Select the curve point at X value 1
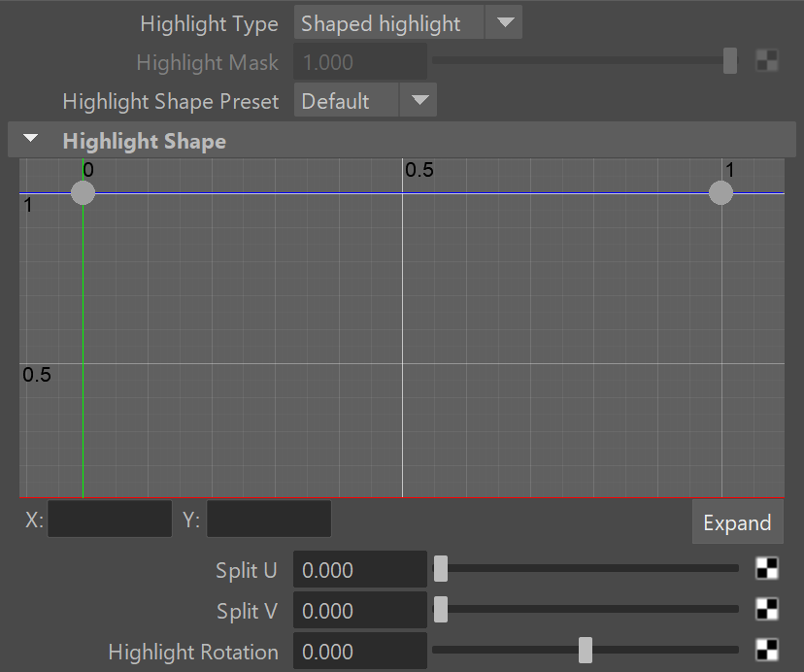 click(720, 193)
